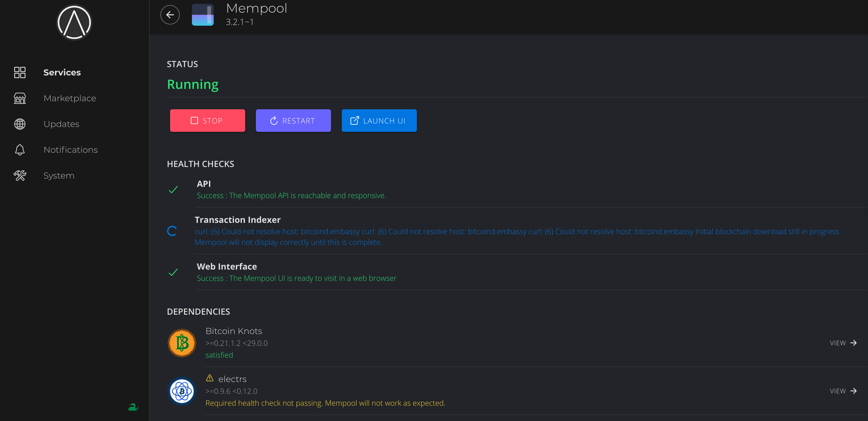868x421 pixels.
Task: Click version range >=0.21.1.2 <29.0.0
Action: click(237, 343)
